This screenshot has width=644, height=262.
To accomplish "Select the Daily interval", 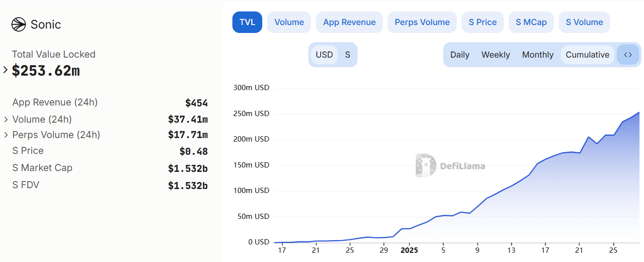I will (x=460, y=55).
